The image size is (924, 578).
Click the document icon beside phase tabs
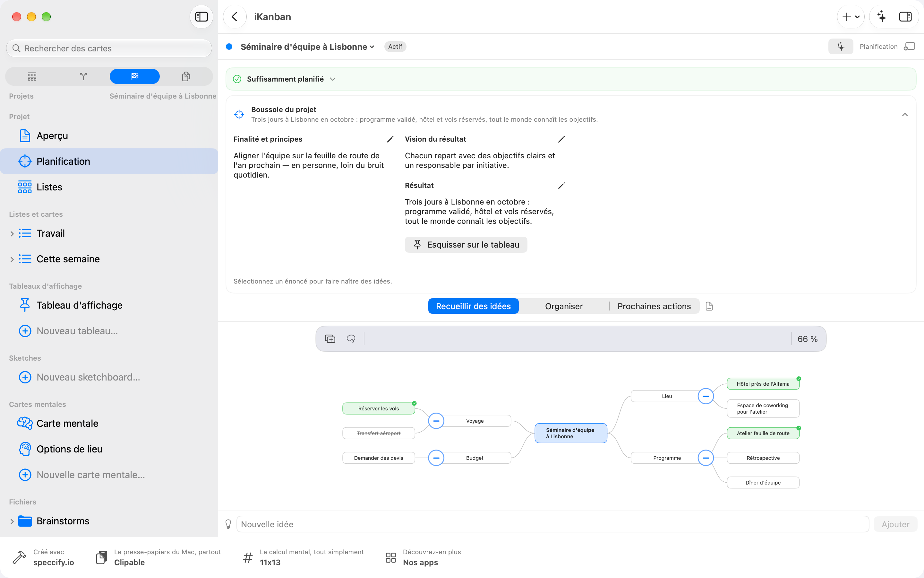coord(709,306)
